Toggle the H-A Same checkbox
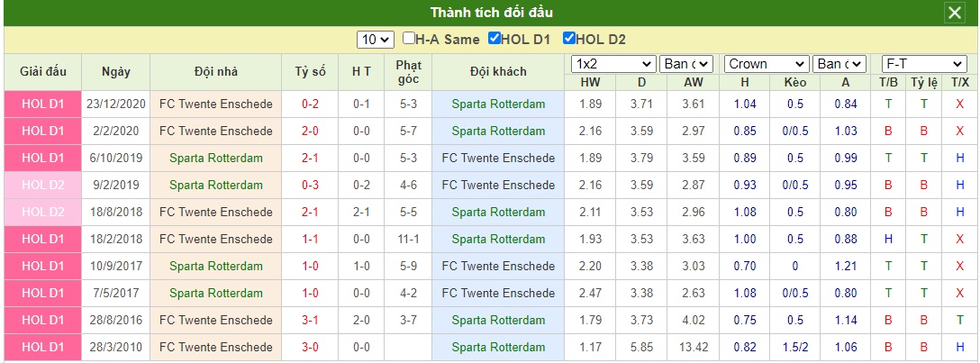The image size is (980, 363). 409,39
